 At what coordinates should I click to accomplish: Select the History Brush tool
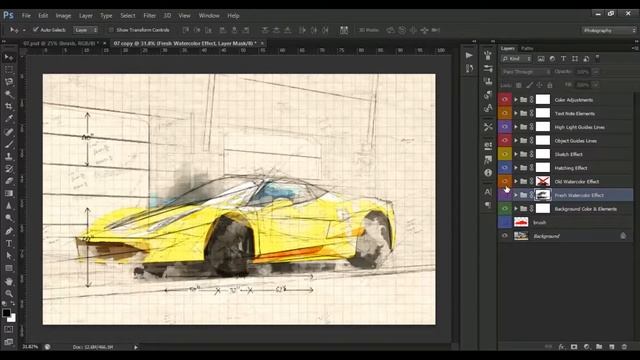(x=9, y=169)
